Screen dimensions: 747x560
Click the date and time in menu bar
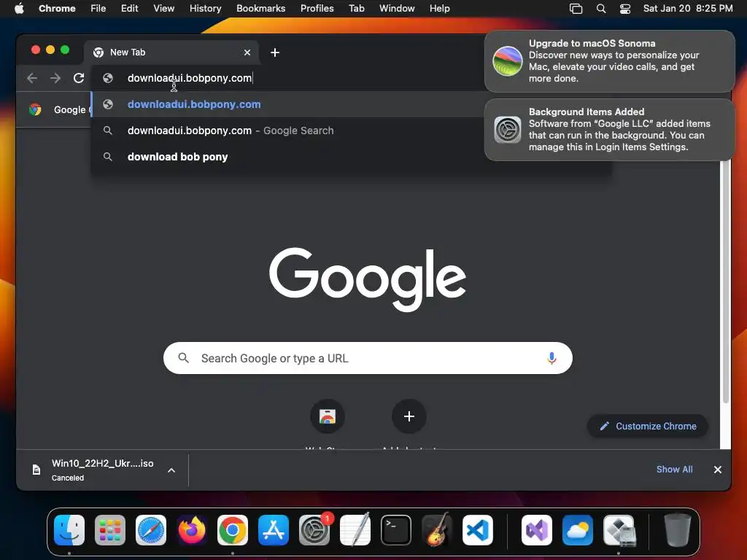click(687, 8)
